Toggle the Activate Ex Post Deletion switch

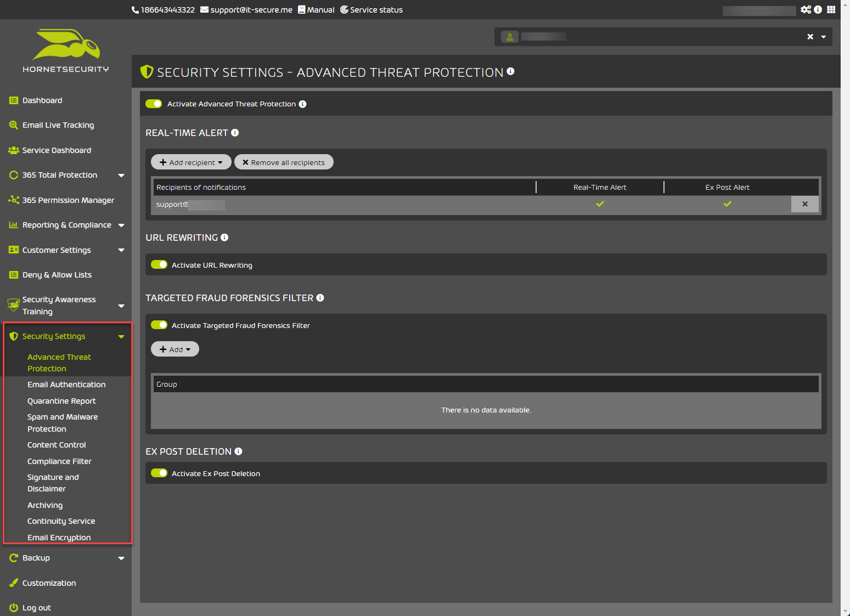point(159,473)
